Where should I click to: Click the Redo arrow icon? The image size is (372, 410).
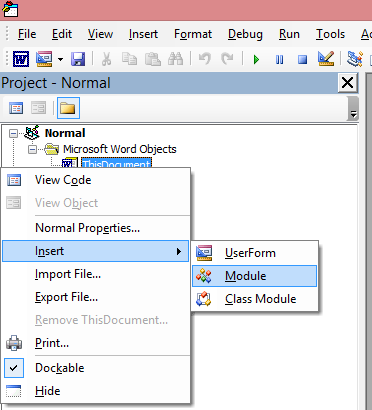pyautogui.click(x=227, y=59)
